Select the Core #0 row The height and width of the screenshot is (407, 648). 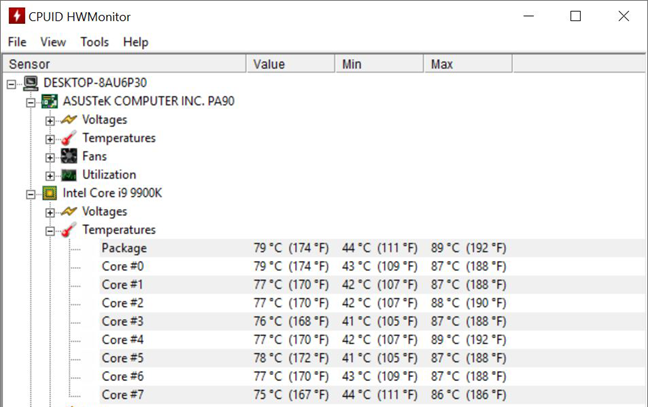tap(372, 266)
